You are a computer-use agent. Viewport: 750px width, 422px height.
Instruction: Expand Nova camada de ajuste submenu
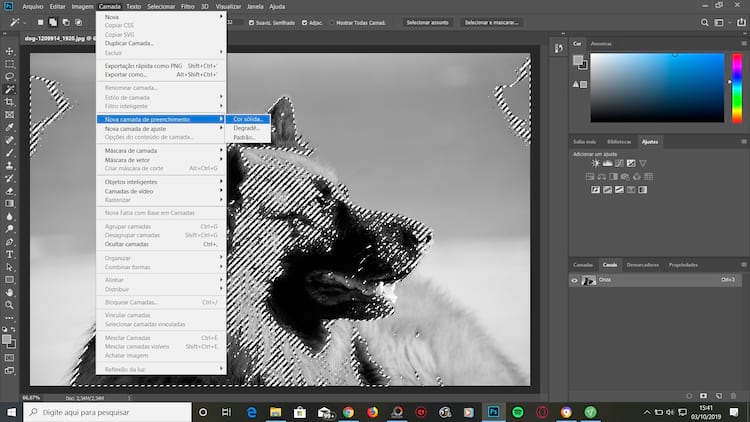[x=161, y=129]
